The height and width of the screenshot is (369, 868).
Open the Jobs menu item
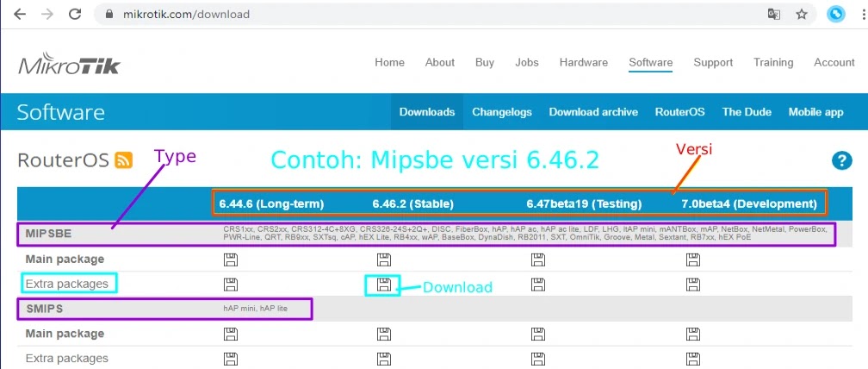coord(527,63)
